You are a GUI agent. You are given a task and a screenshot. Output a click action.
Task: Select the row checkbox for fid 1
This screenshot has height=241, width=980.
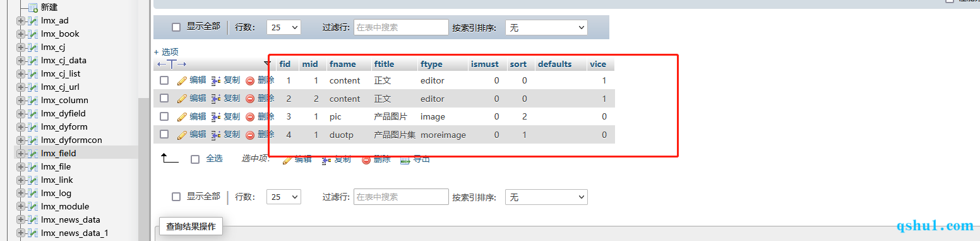164,80
